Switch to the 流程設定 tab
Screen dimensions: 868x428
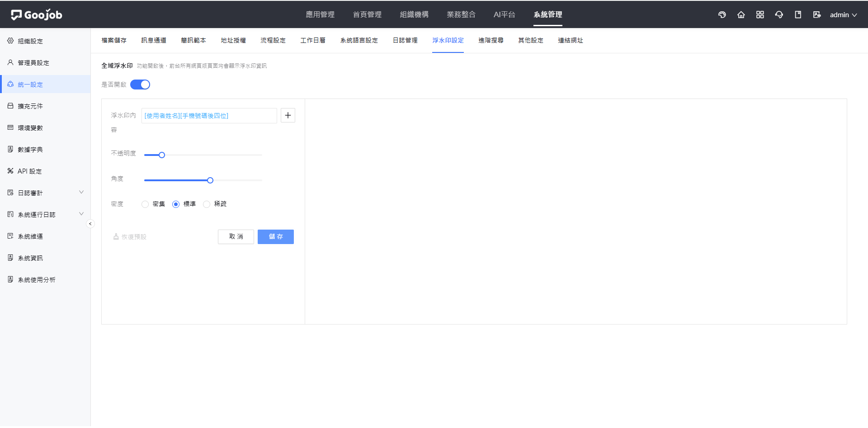[273, 40]
